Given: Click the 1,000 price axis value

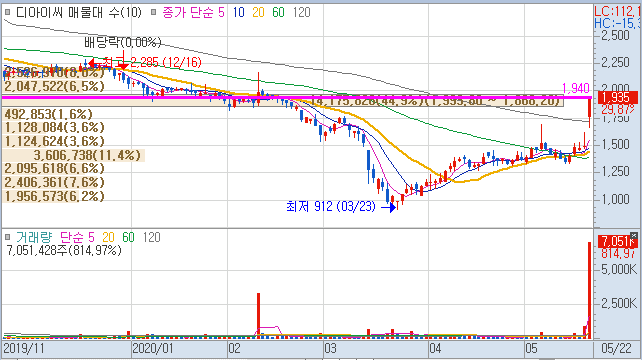Looking at the screenshot, I should pyautogui.click(x=615, y=199).
